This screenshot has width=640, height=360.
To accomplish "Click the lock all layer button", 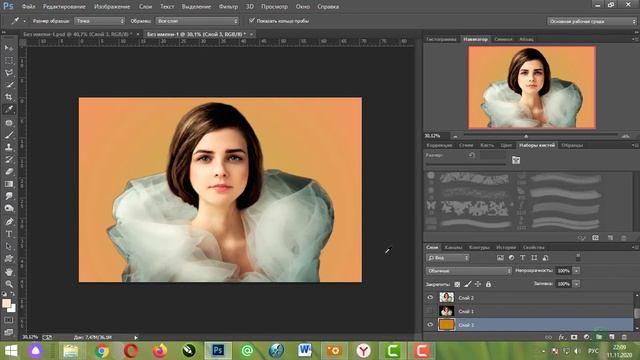I will pos(488,284).
